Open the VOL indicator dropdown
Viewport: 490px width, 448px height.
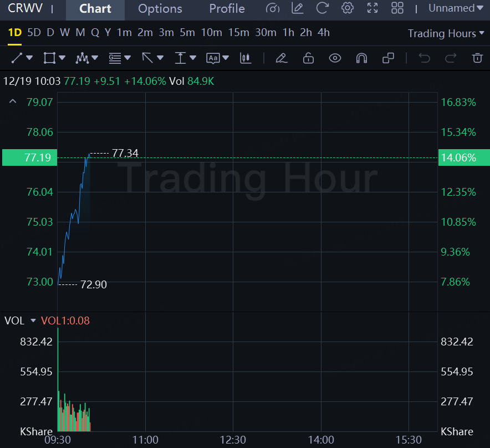[33, 321]
